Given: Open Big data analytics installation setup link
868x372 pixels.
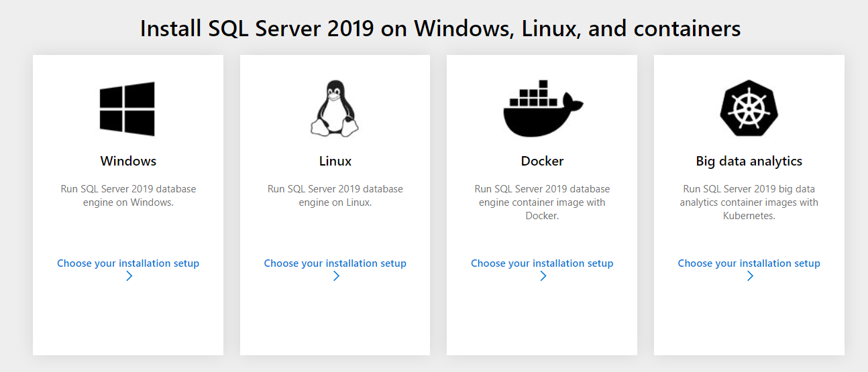Looking at the screenshot, I should (x=749, y=263).
